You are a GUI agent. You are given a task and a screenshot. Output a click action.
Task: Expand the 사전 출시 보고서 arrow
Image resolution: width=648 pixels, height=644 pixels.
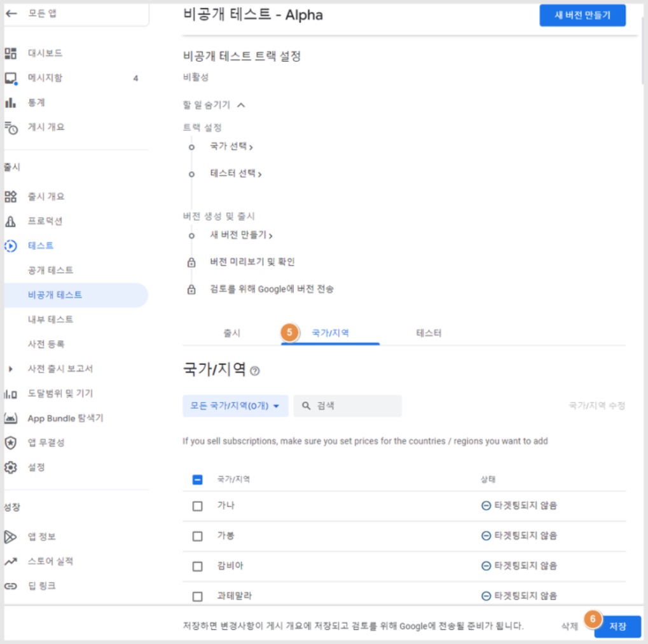[11, 369]
